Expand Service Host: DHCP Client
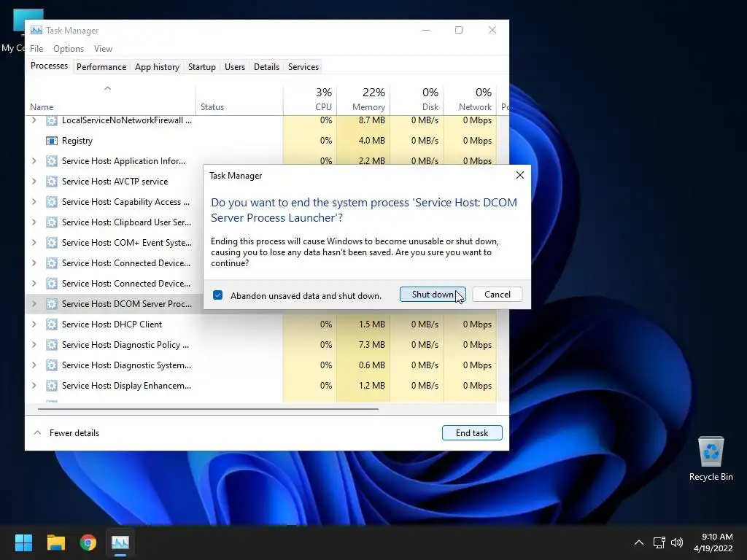The image size is (747, 560). (34, 324)
